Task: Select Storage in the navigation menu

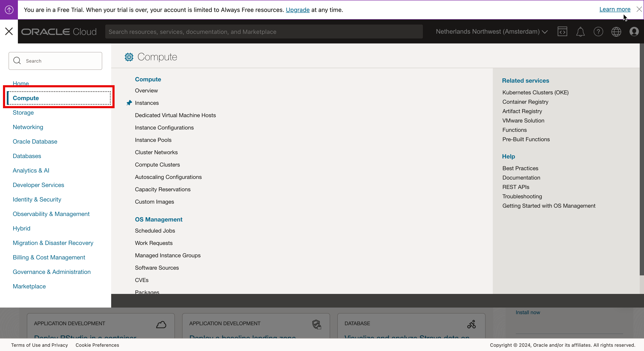Action: click(23, 112)
